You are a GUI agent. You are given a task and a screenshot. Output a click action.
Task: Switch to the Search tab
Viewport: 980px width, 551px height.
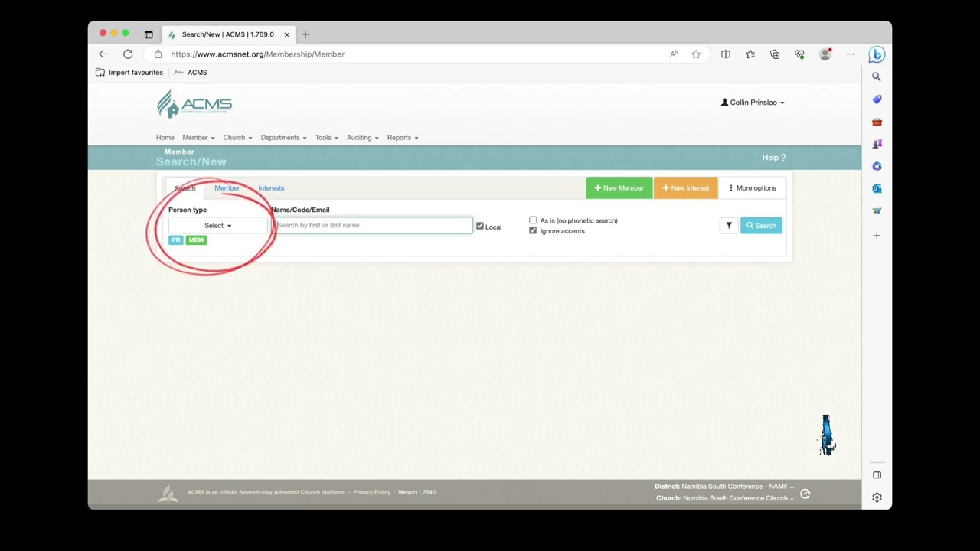[185, 188]
